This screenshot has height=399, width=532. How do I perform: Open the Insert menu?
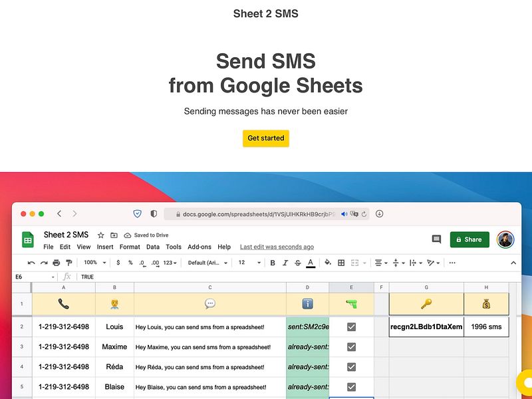(105, 247)
